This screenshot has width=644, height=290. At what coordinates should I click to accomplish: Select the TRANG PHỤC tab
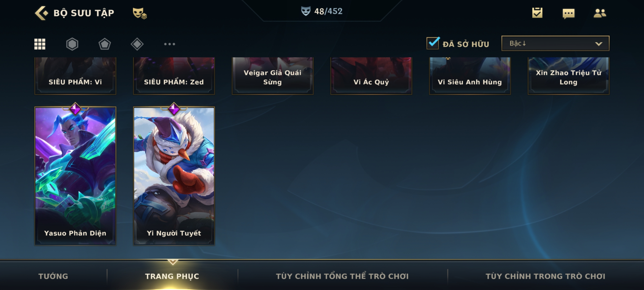[172, 276]
